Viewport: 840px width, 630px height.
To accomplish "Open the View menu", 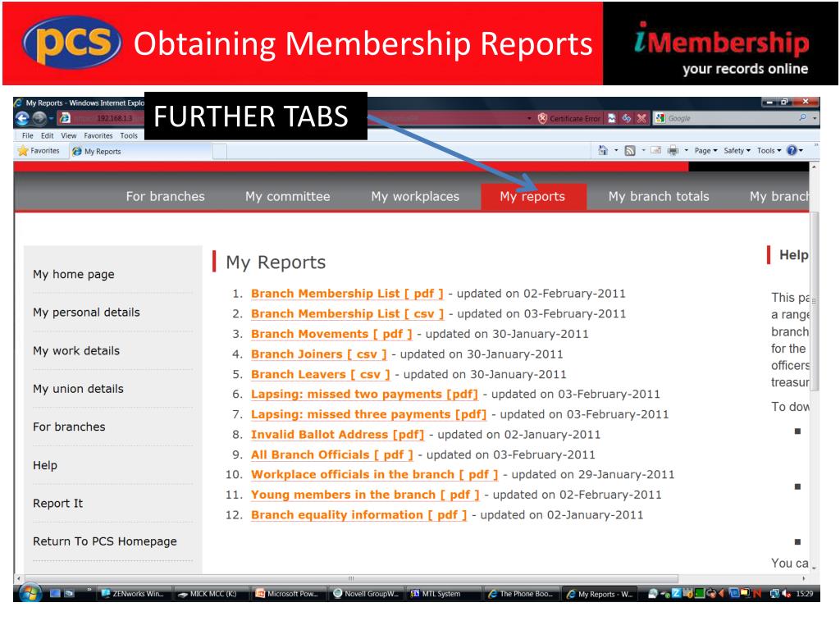I will 69,135.
